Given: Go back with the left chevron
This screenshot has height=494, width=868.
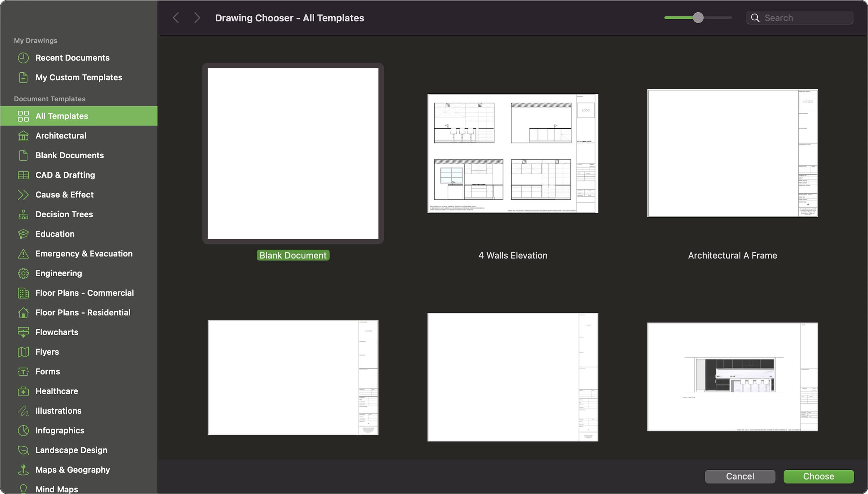Looking at the screenshot, I should pos(176,18).
